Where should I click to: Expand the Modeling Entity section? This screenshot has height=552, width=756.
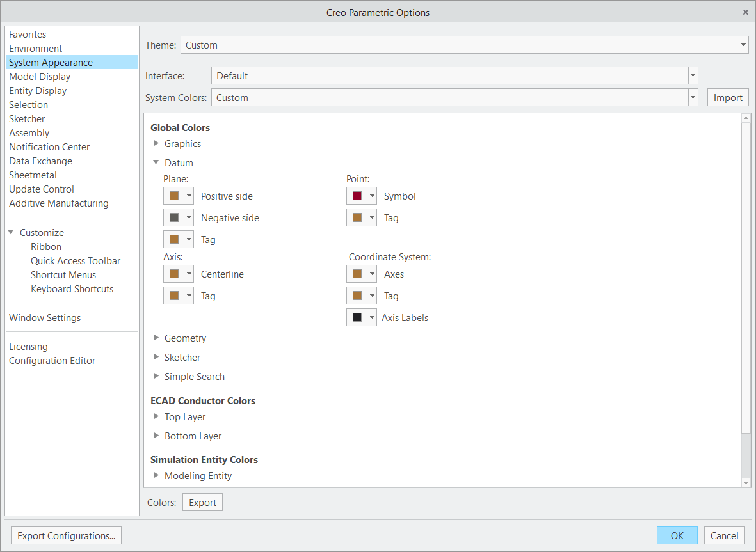click(156, 475)
